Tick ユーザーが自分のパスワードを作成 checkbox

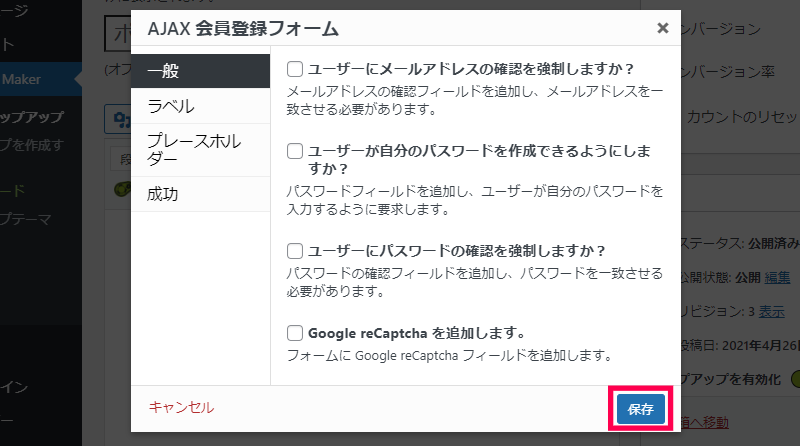(294, 151)
